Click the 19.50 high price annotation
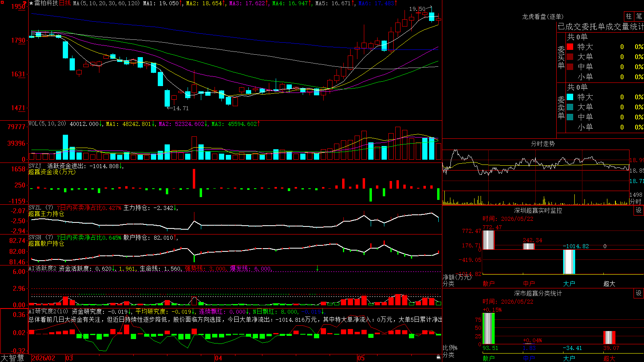The height and width of the screenshot is (362, 644). 417,9
